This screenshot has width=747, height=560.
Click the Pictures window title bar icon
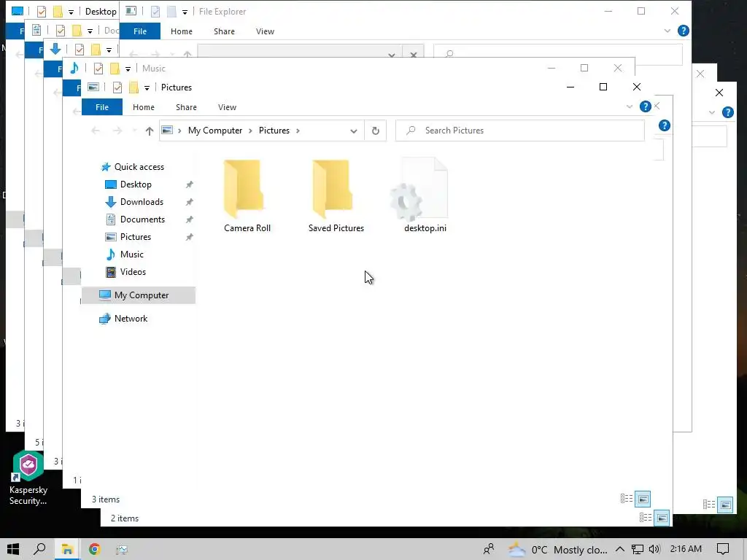point(94,87)
